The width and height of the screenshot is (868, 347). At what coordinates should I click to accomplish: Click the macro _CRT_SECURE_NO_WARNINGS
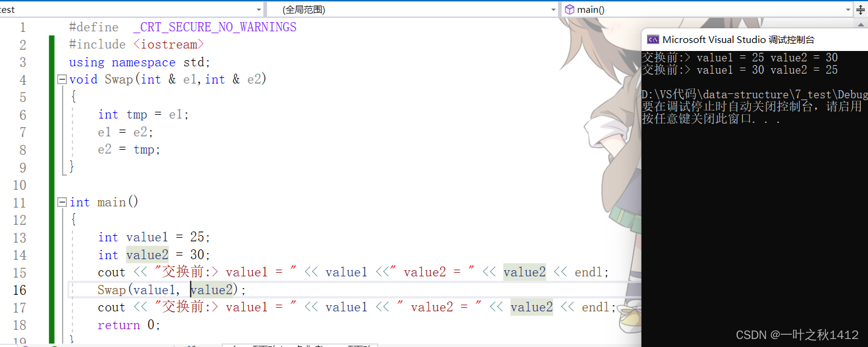[215, 27]
